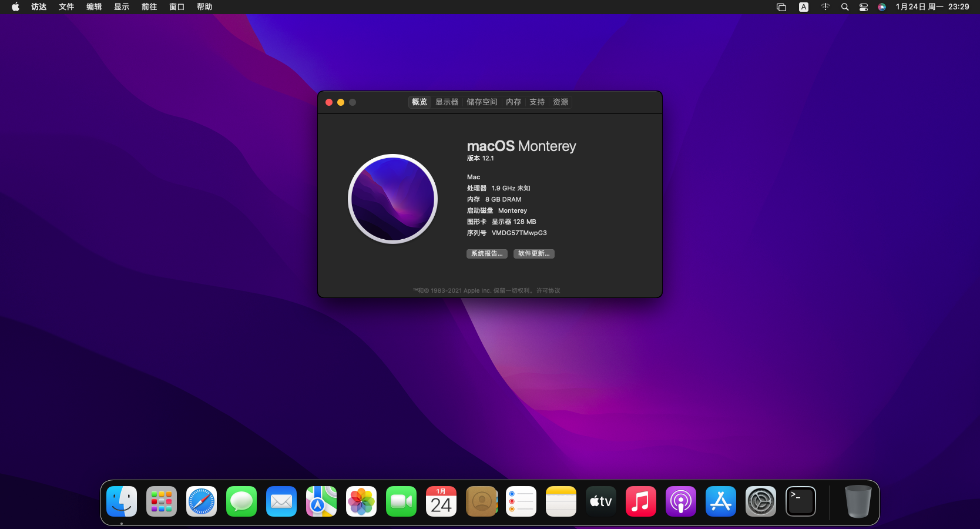Open the Apple menu
Screen dimensions: 980x529
[15, 7]
